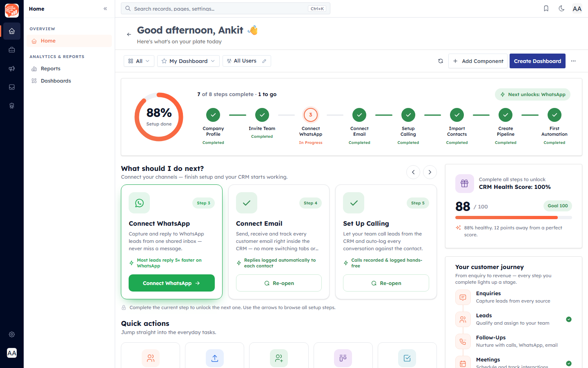Open the support agent icon in left rail

tap(12, 106)
